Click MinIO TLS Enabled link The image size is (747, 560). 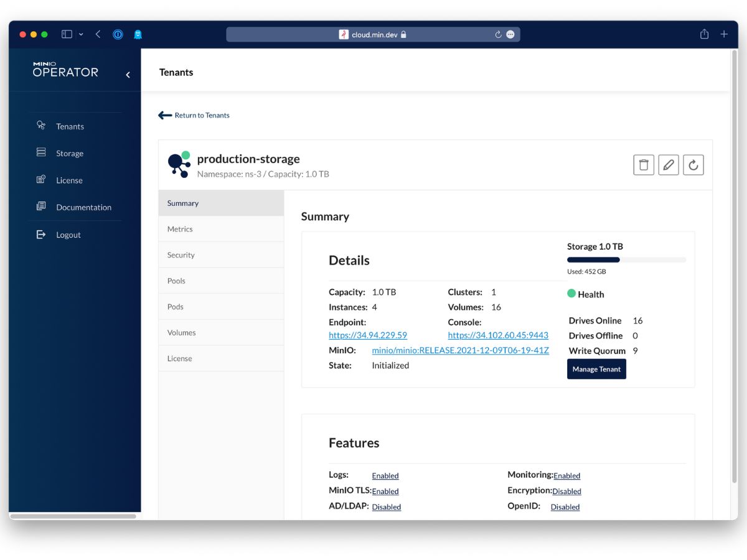pyautogui.click(x=385, y=491)
